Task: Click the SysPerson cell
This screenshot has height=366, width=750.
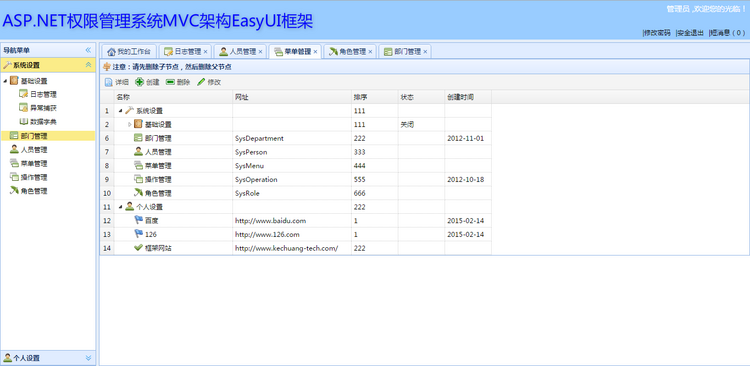Action: pos(292,152)
